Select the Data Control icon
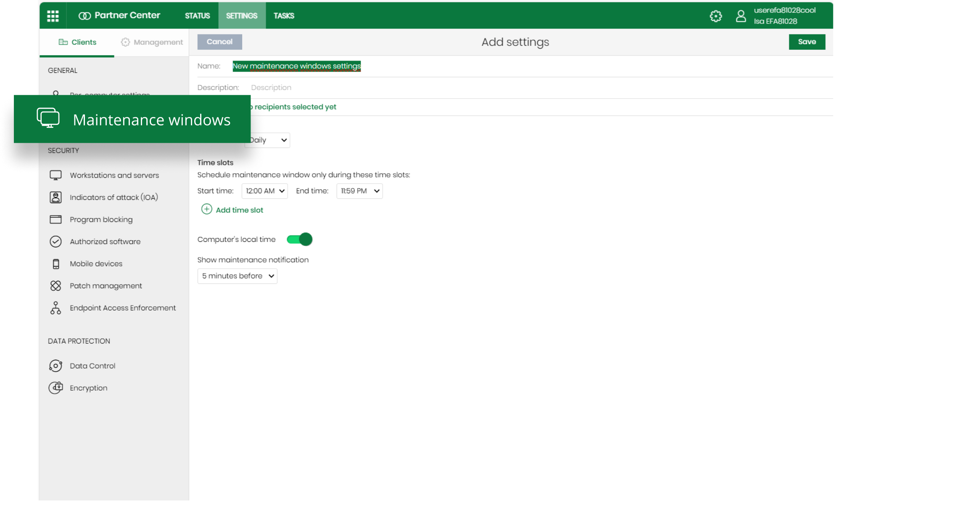 click(x=55, y=366)
